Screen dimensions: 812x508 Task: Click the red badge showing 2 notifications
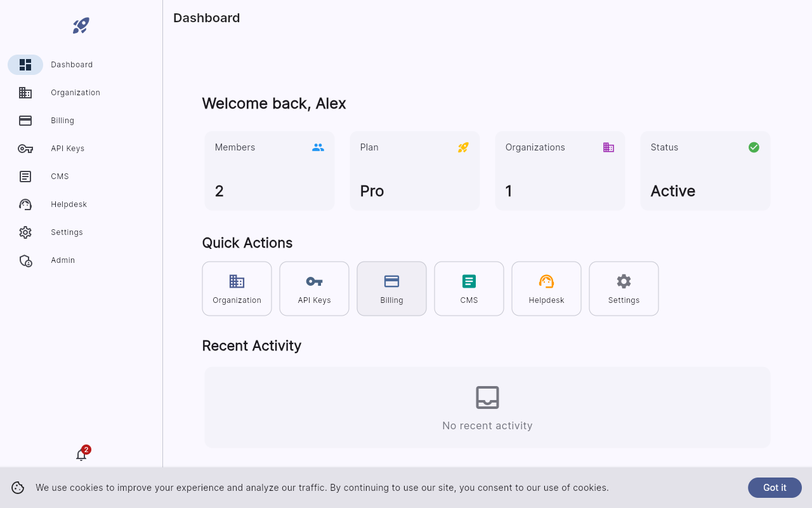86,448
